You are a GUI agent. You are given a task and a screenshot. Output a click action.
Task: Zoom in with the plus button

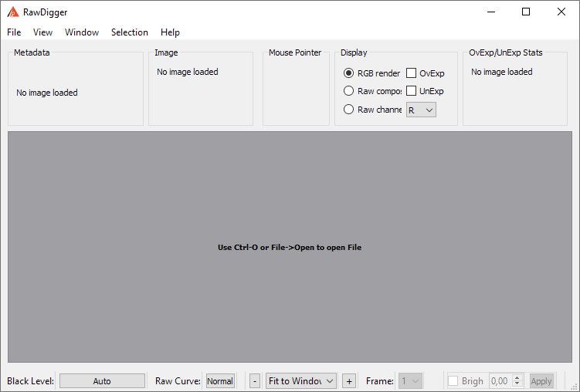pos(349,381)
